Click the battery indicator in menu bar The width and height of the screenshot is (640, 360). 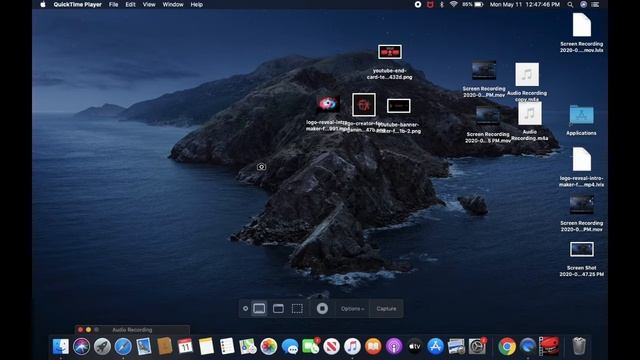(x=473, y=4)
